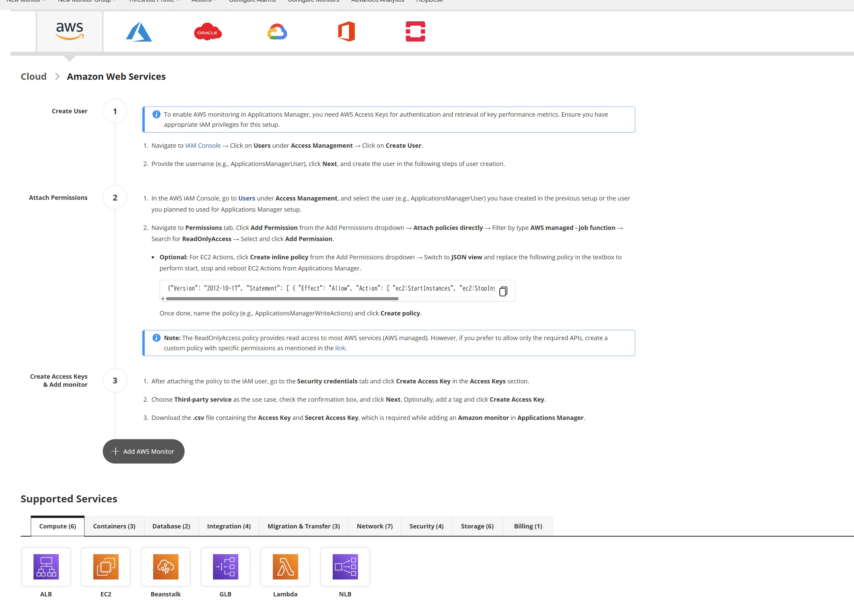This screenshot has height=616, width=854.
Task: Show the Storage (6) tab
Action: pos(477,526)
